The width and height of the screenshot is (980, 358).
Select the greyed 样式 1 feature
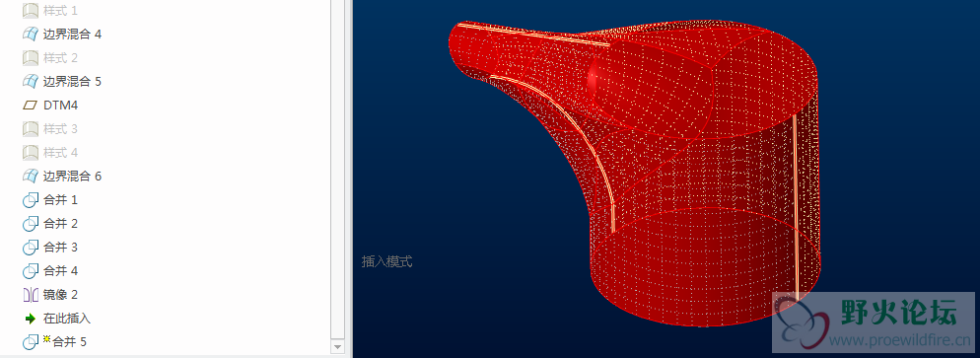pos(60,11)
